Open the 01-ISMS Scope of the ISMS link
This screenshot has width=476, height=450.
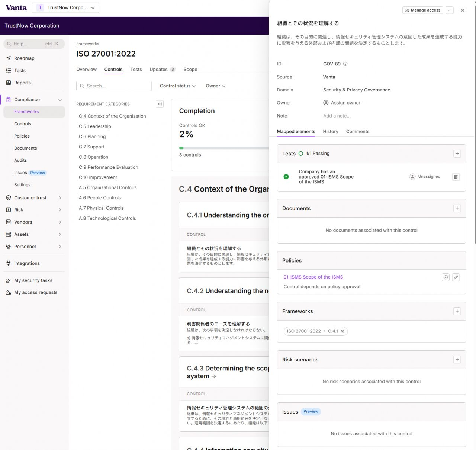tap(313, 277)
